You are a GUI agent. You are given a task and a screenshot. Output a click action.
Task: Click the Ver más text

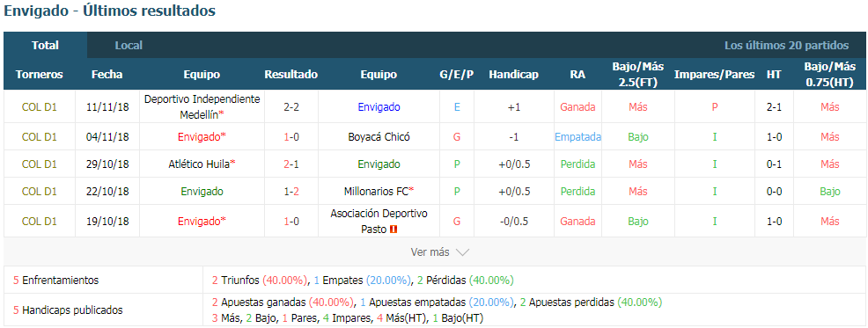click(x=430, y=252)
